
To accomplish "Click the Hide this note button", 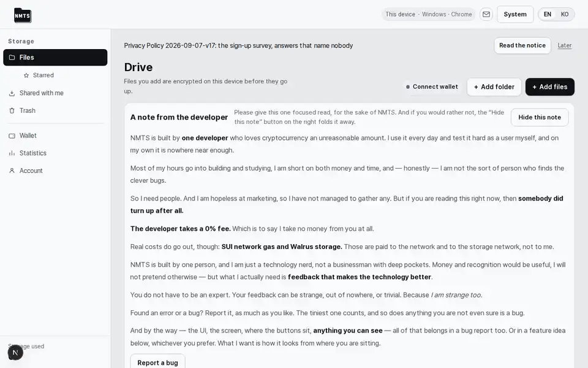I will tap(540, 117).
